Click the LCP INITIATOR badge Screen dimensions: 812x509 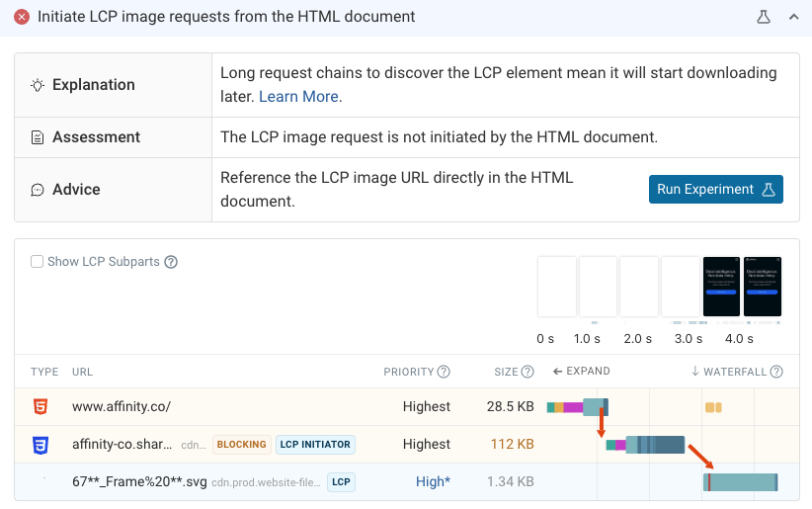315,445
